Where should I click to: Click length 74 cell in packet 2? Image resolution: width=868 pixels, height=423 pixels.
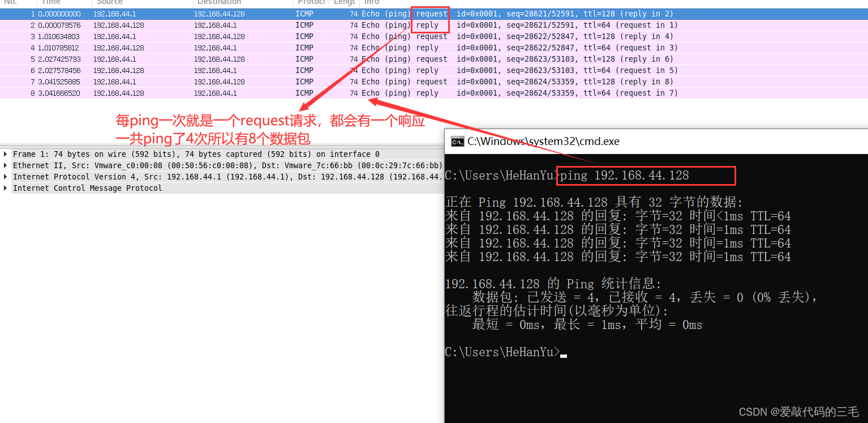coord(354,25)
